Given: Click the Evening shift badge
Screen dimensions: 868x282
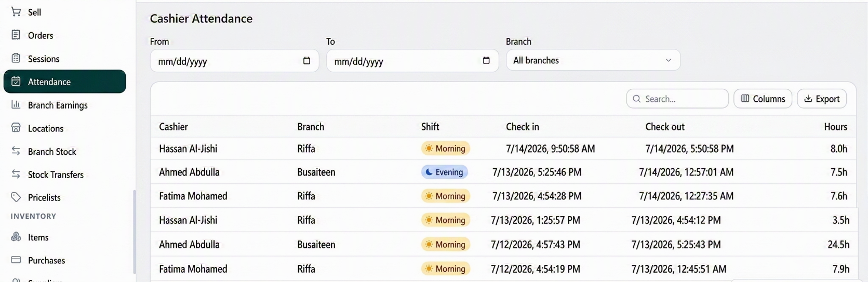Looking at the screenshot, I should pyautogui.click(x=445, y=172).
